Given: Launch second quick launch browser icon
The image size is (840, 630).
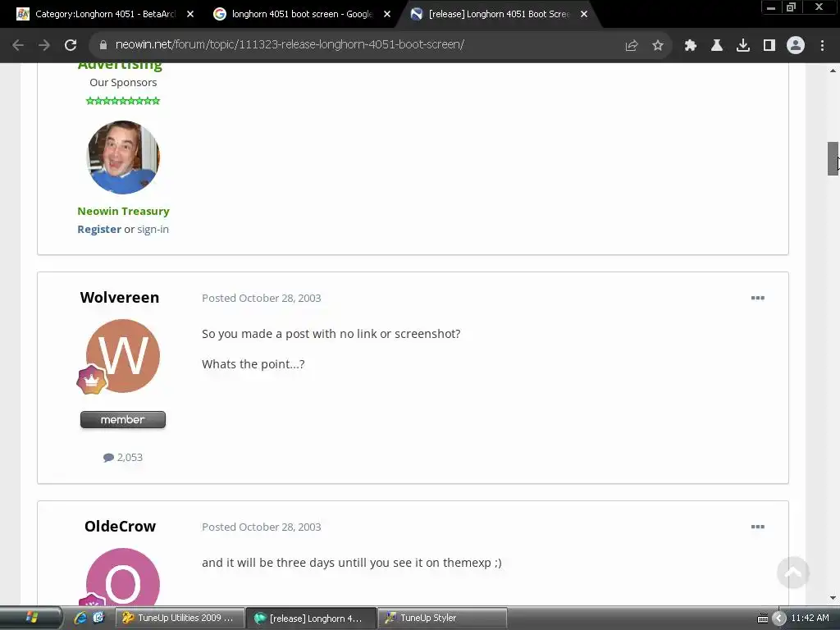Looking at the screenshot, I should 98,619.
